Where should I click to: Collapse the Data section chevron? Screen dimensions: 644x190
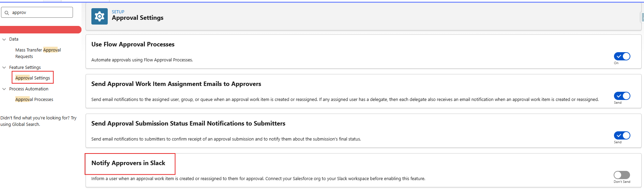[x=4, y=39]
